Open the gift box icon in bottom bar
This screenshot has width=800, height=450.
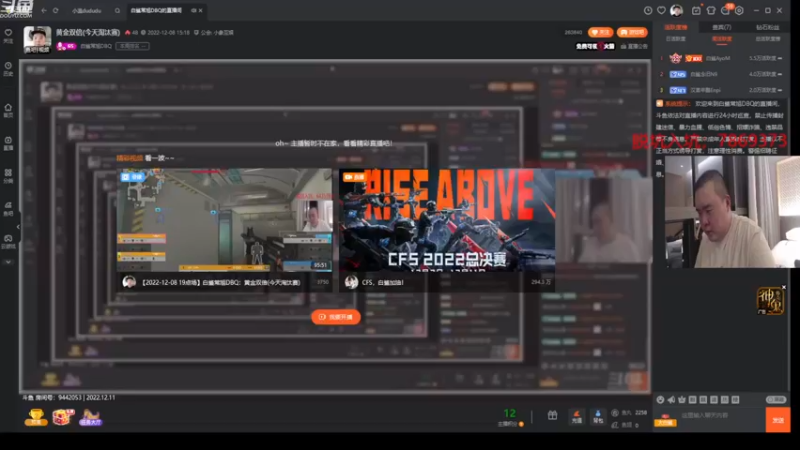tap(552, 416)
